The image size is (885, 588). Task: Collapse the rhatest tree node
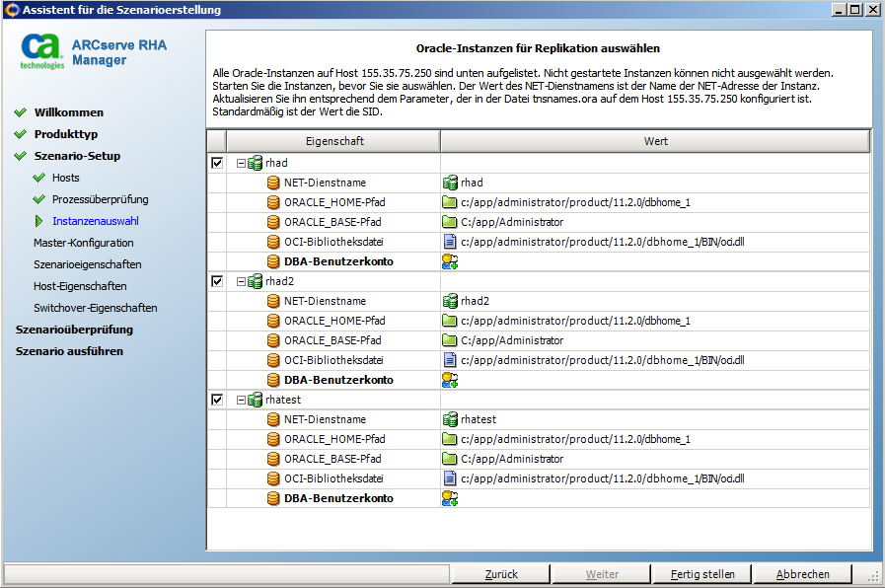[x=241, y=400]
